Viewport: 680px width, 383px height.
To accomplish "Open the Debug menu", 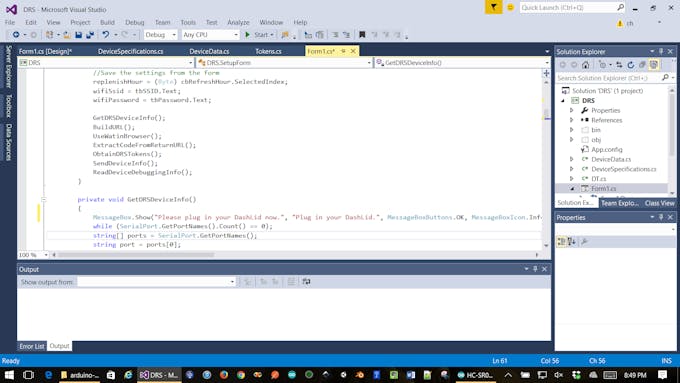I will pos(134,22).
